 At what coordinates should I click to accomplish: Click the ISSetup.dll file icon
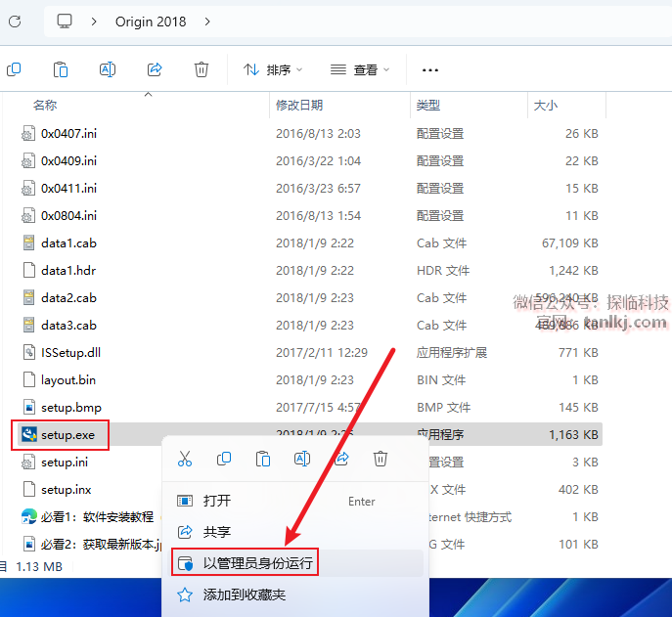[28, 352]
